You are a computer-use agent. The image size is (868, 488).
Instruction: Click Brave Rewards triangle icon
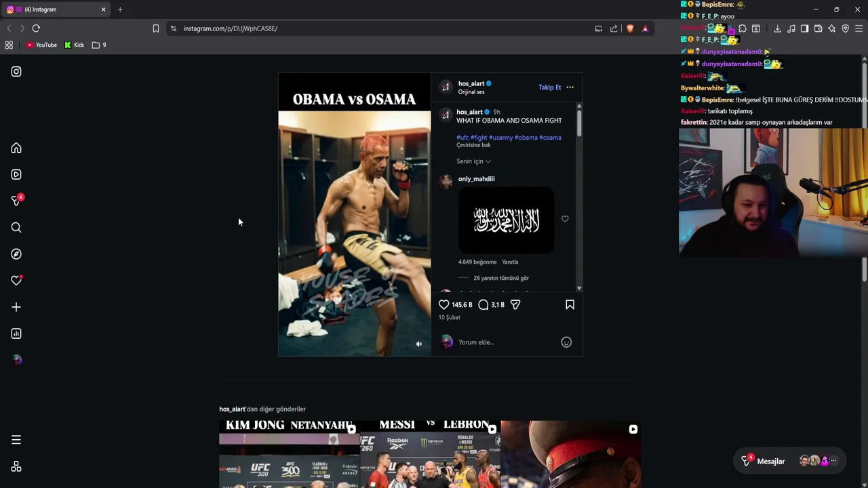coord(645,28)
